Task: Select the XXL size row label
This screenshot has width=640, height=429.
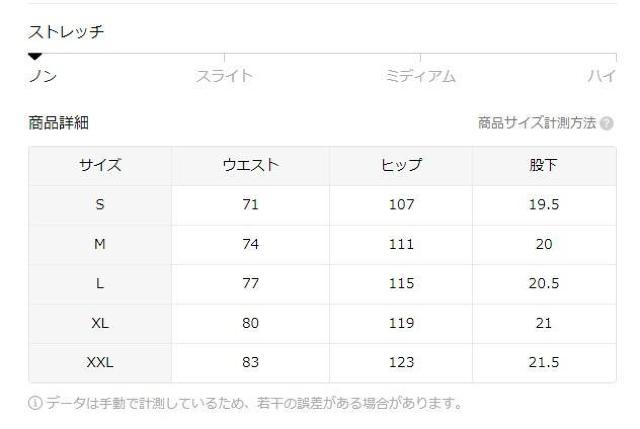Action: 100,362
